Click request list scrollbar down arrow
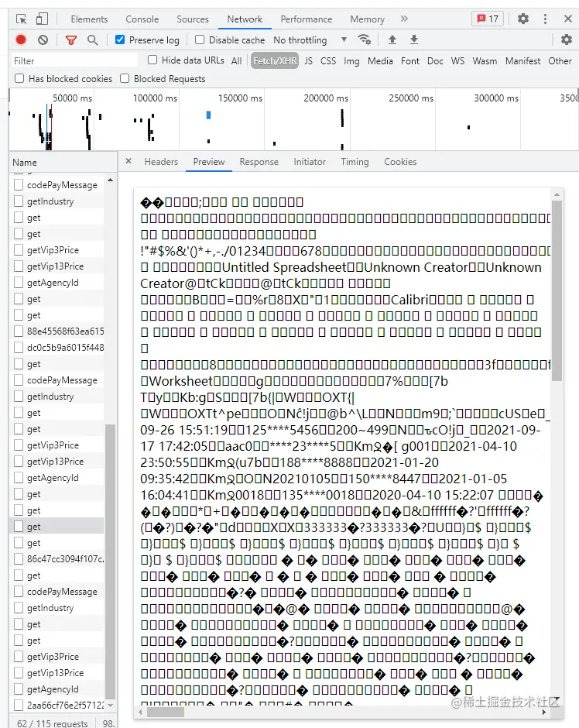The image size is (579, 728). 111,706
